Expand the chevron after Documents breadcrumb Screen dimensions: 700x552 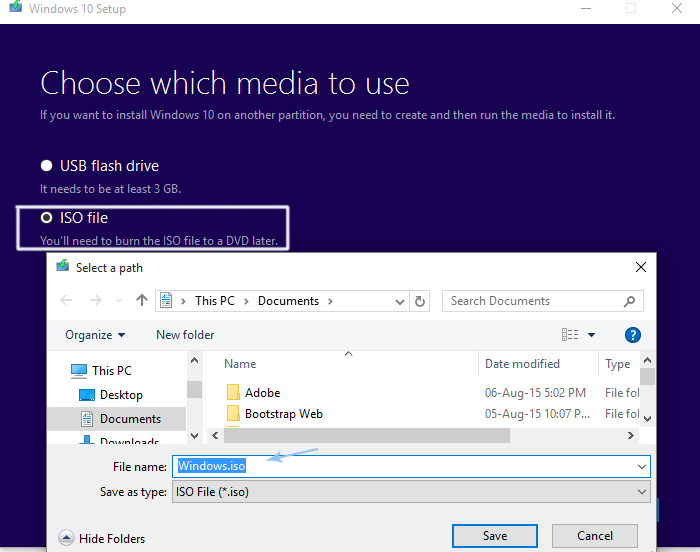point(330,301)
